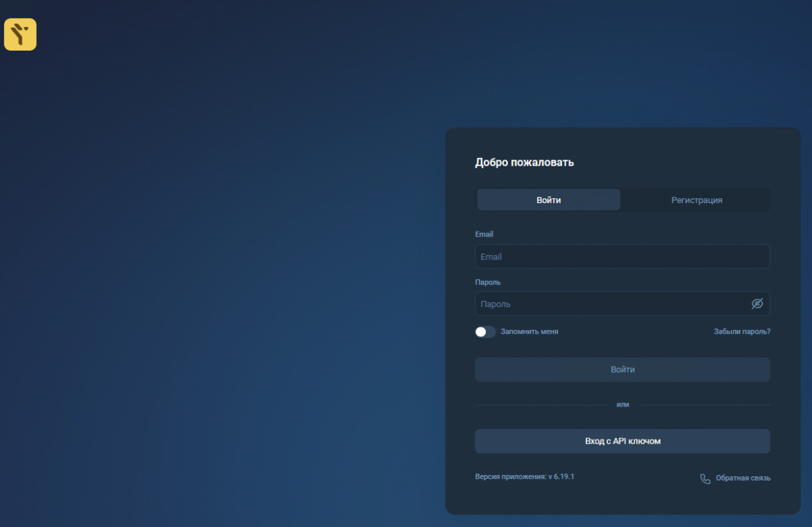Focus the Email input field
812x527 pixels.
(x=622, y=257)
